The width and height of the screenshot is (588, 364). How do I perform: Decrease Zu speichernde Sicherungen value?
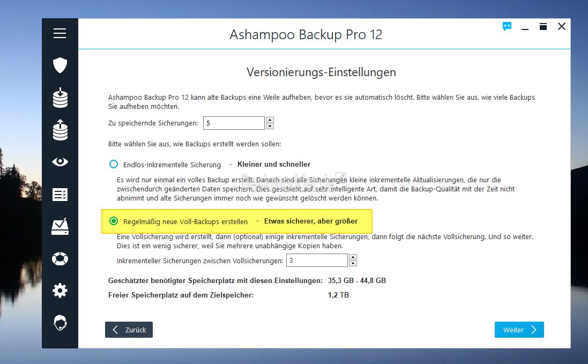click(270, 127)
